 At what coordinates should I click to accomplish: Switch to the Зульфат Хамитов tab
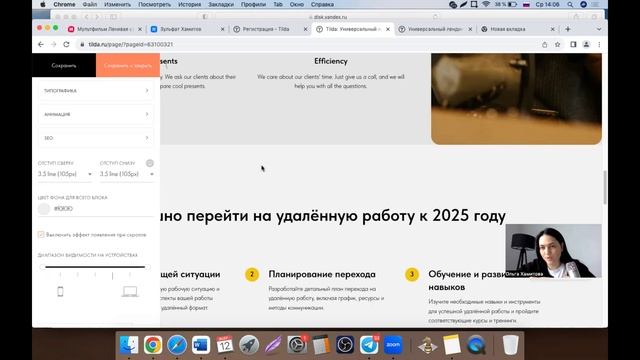pyautogui.click(x=181, y=29)
